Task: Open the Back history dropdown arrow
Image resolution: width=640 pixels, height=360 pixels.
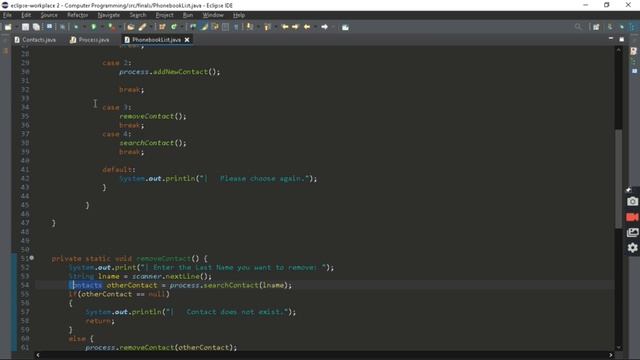Action: 315,27
